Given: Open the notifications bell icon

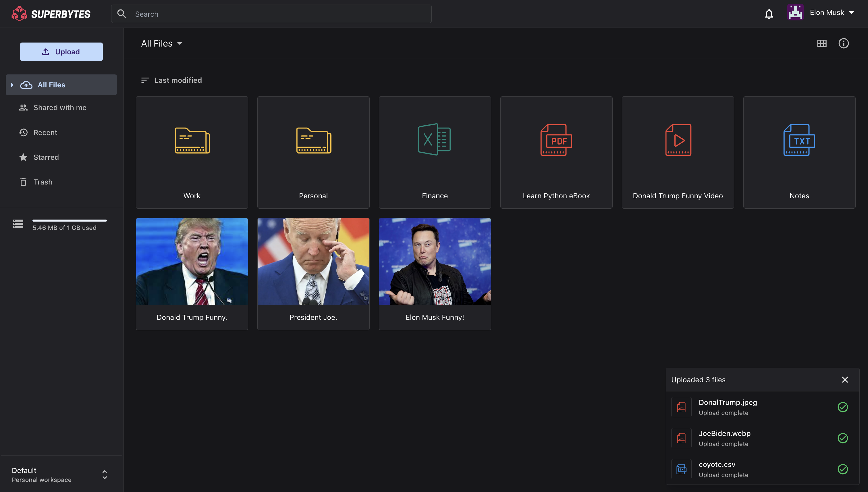Looking at the screenshot, I should (x=769, y=14).
